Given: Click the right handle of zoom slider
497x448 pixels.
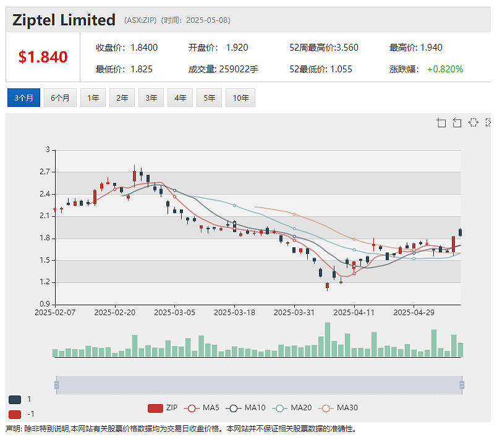Looking at the screenshot, I should 462,385.
